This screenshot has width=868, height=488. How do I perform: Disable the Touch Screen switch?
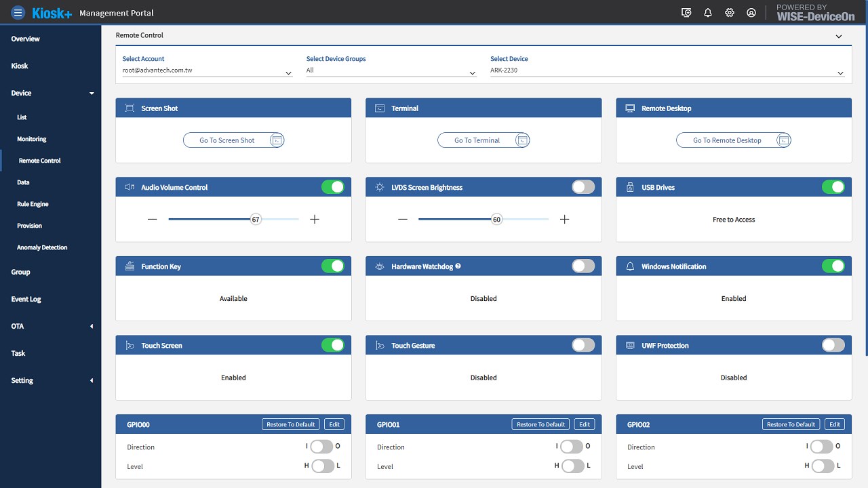click(x=333, y=346)
